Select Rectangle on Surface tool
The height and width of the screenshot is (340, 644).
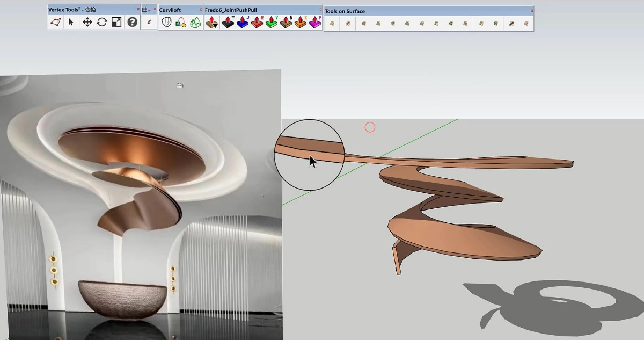(364, 23)
